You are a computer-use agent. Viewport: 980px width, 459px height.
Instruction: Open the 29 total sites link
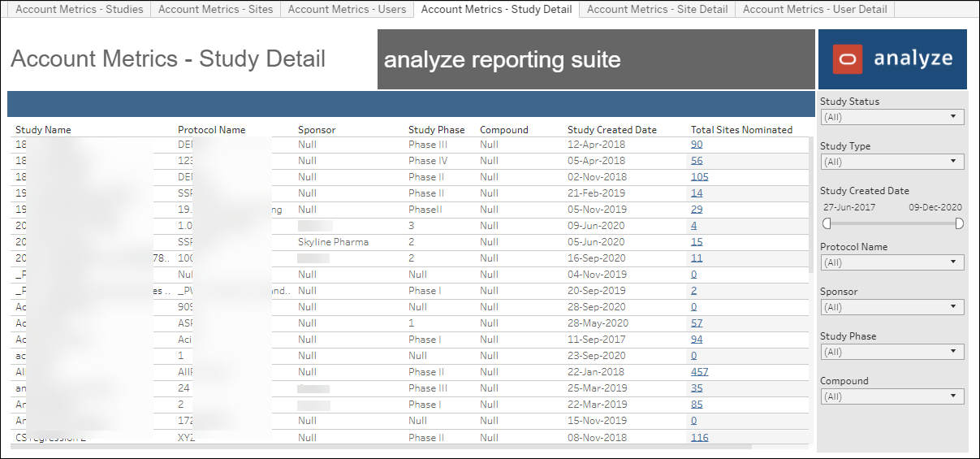point(697,210)
